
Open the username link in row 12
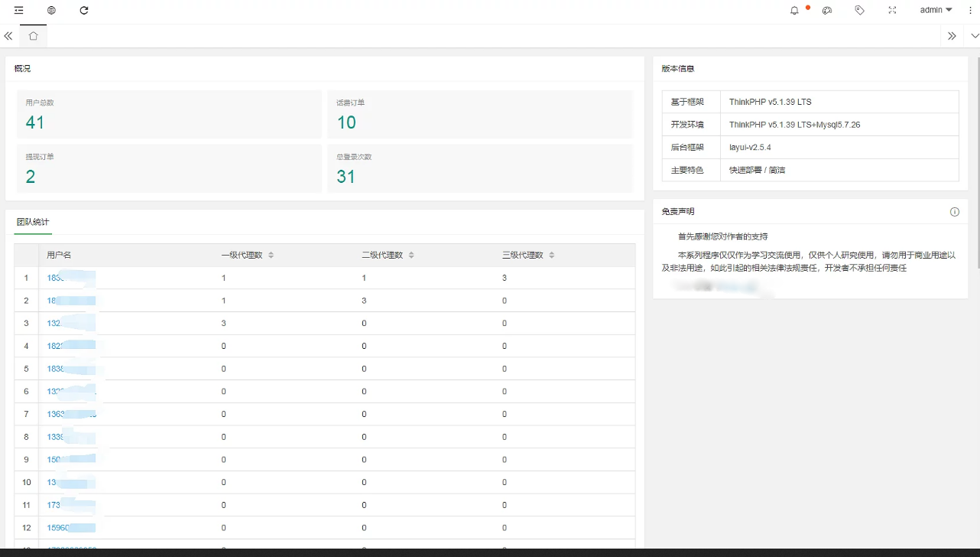(x=70, y=528)
